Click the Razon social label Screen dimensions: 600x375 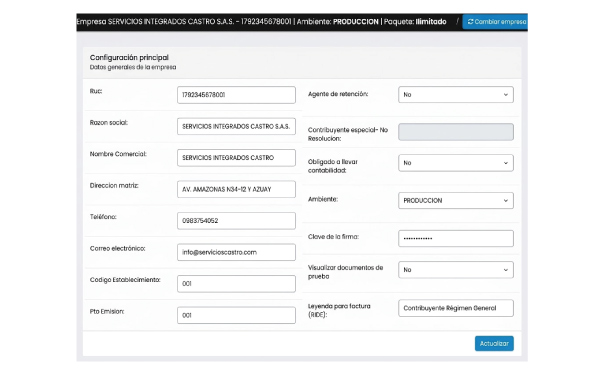(x=109, y=122)
